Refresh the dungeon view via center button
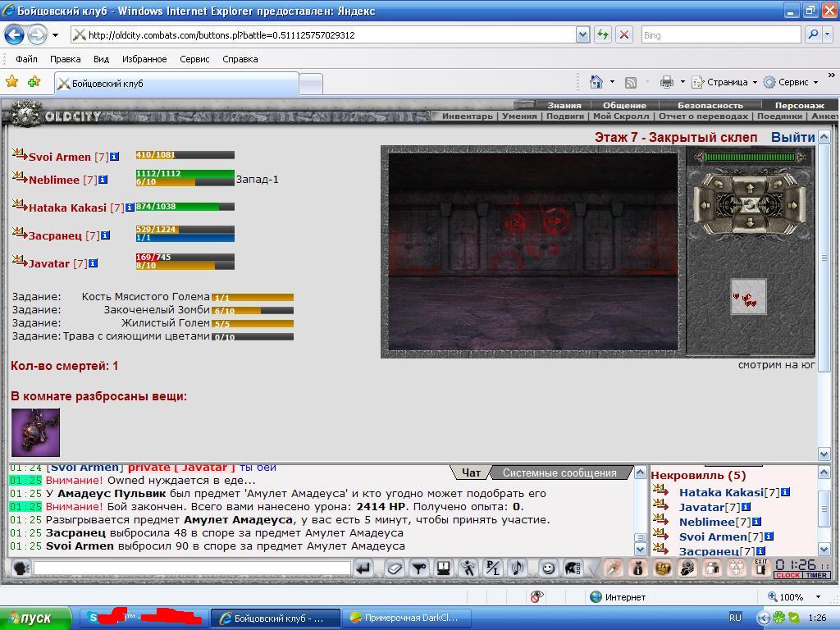Image resolution: width=840 pixels, height=630 pixels. coord(750,204)
